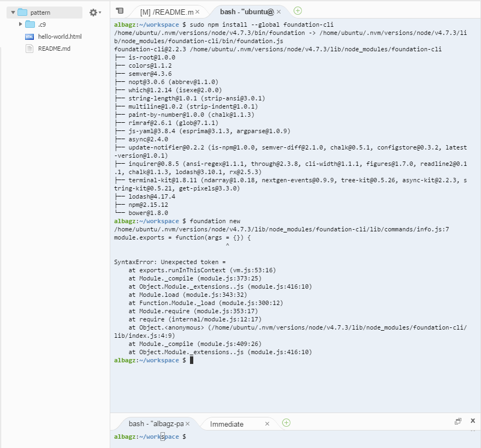Click the pattern folder icon
481x448 pixels.
(22, 12)
